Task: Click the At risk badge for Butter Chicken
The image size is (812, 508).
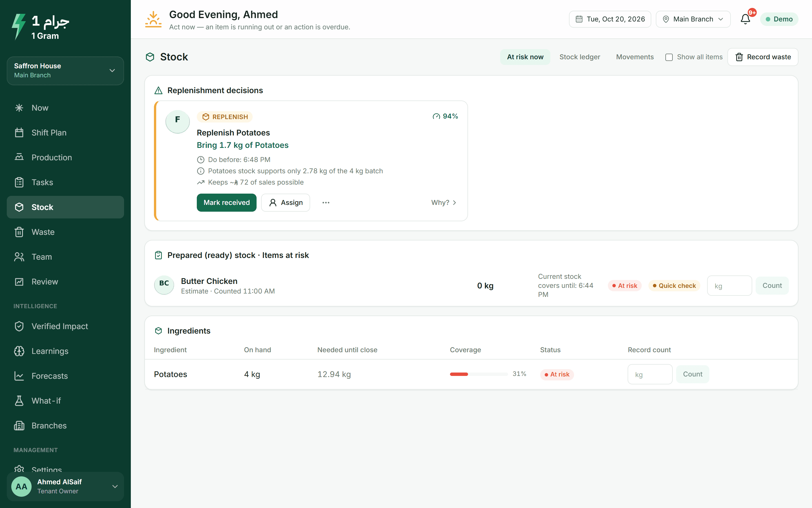Action: click(x=625, y=286)
